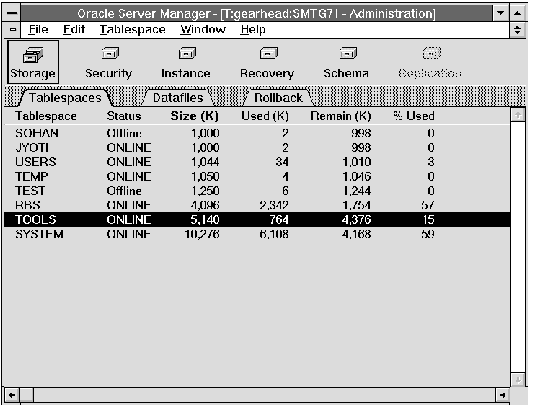Sort by the Tablespace column header
The image size is (536, 409).
click(x=46, y=116)
